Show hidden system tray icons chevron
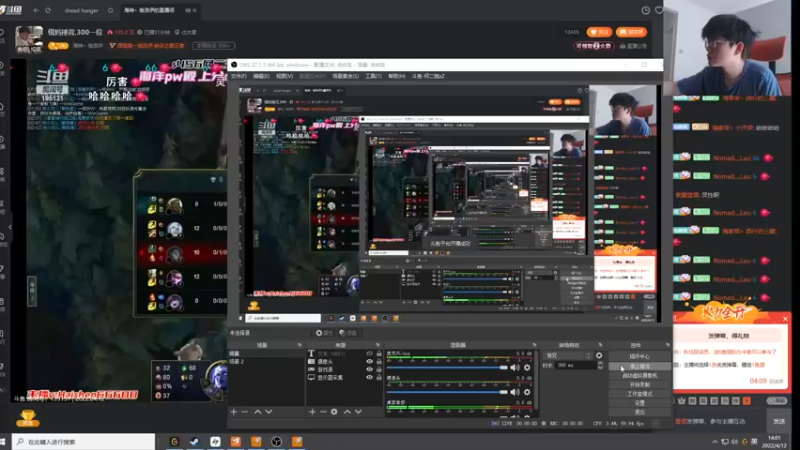Viewport: 800px width, 450px height. point(715,442)
